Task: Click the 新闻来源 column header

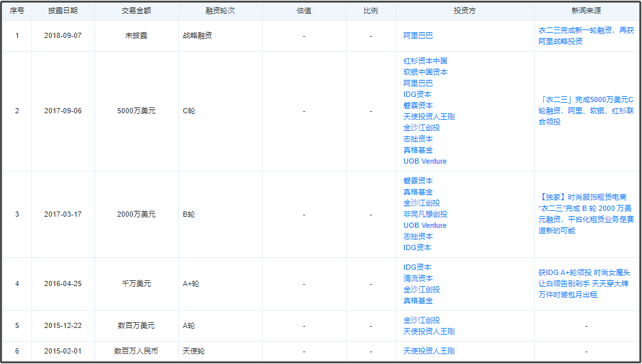Action: click(x=586, y=11)
